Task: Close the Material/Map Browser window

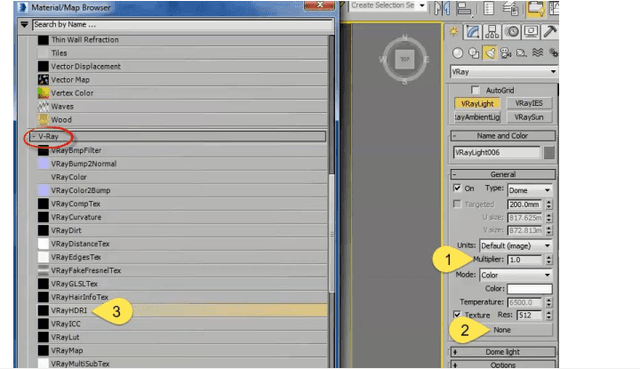Action: tap(319, 5)
